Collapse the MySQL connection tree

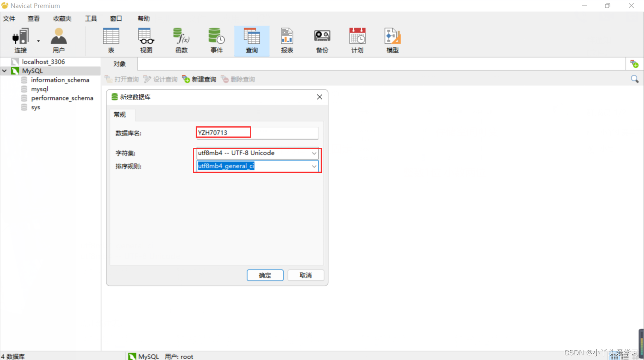(x=4, y=71)
